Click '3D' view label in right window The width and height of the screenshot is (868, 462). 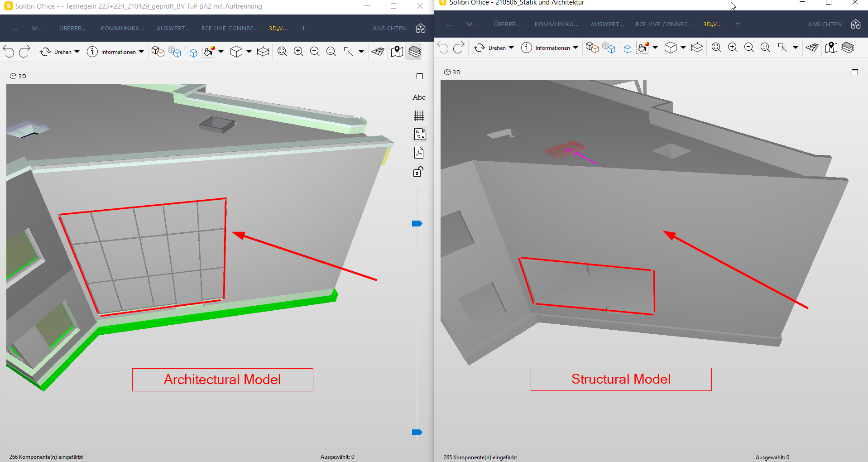pos(456,72)
